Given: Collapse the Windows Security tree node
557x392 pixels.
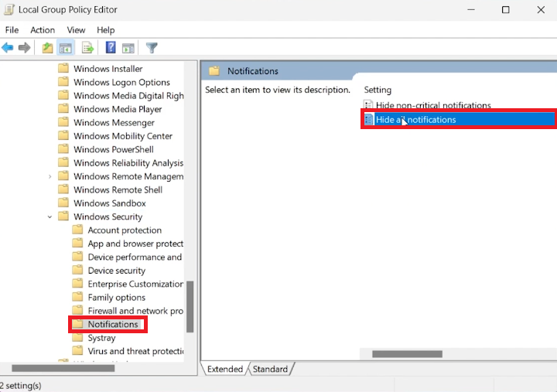Looking at the screenshot, I should pos(50,216).
